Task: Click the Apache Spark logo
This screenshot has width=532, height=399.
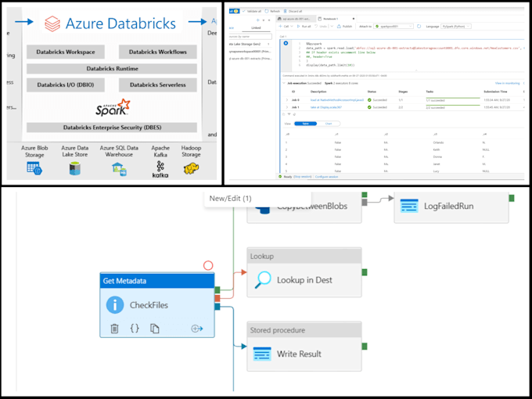Action: click(x=113, y=107)
